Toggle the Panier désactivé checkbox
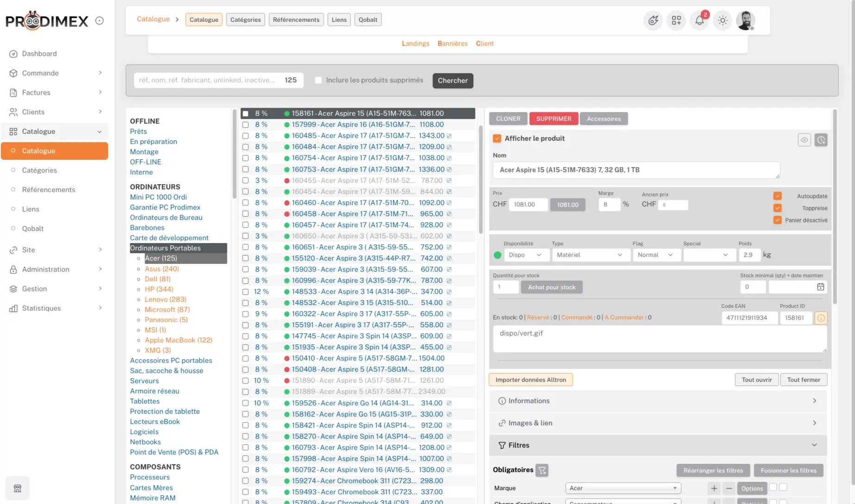This screenshot has width=855, height=504. pos(778,220)
